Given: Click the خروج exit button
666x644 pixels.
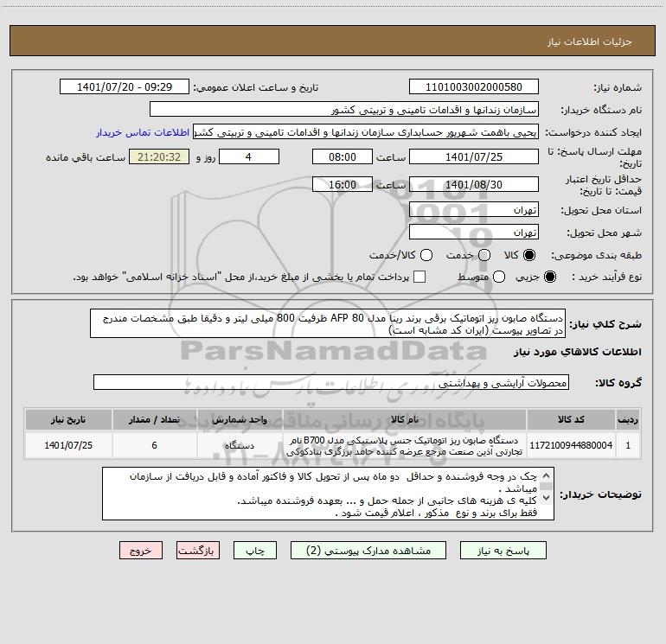Looking at the screenshot, I should click(x=141, y=551).
